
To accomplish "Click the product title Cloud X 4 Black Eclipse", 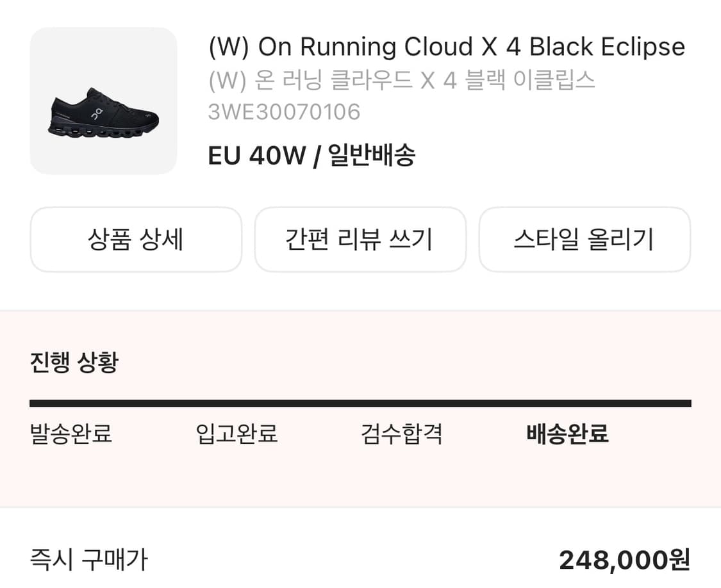I will (447, 46).
